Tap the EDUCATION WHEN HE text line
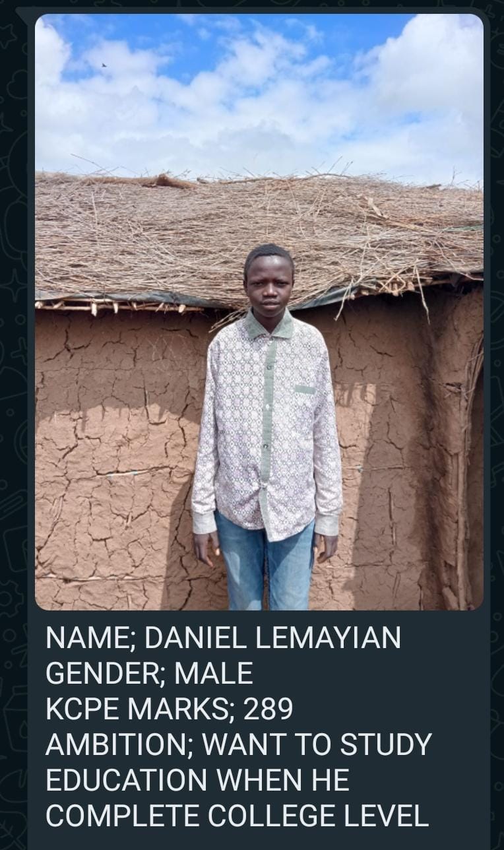504x850 pixels. (197, 781)
